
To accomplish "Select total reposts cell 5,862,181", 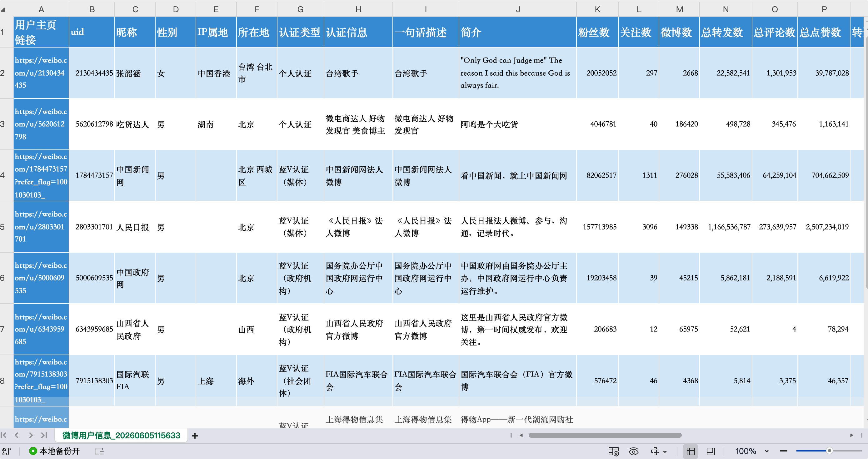I will (x=726, y=278).
